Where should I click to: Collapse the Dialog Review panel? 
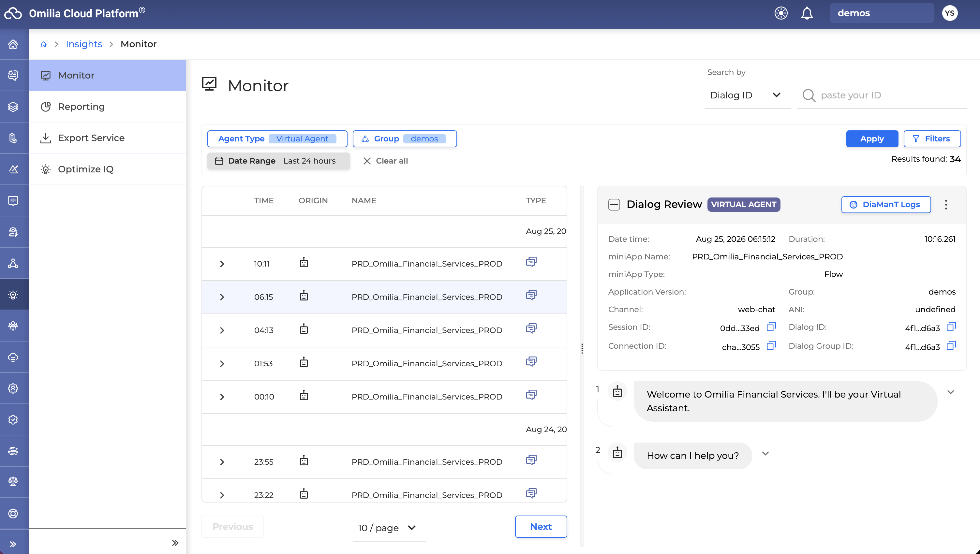[x=614, y=205]
